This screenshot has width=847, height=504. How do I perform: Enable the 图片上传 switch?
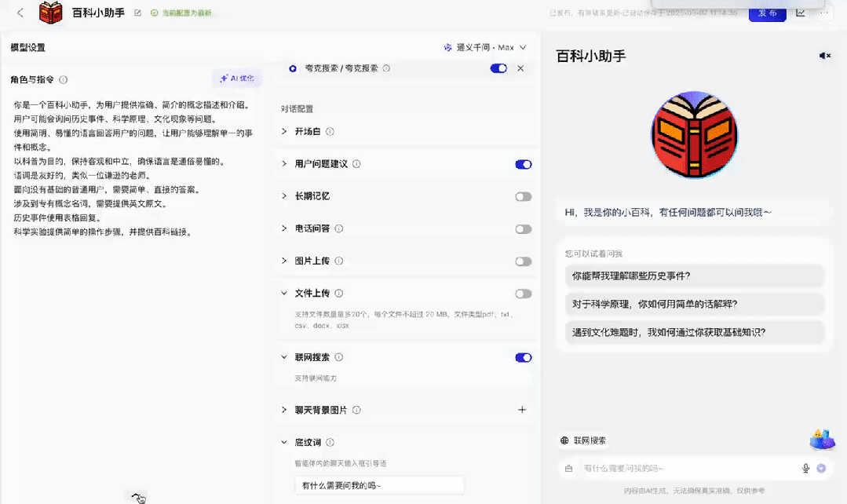coord(523,261)
